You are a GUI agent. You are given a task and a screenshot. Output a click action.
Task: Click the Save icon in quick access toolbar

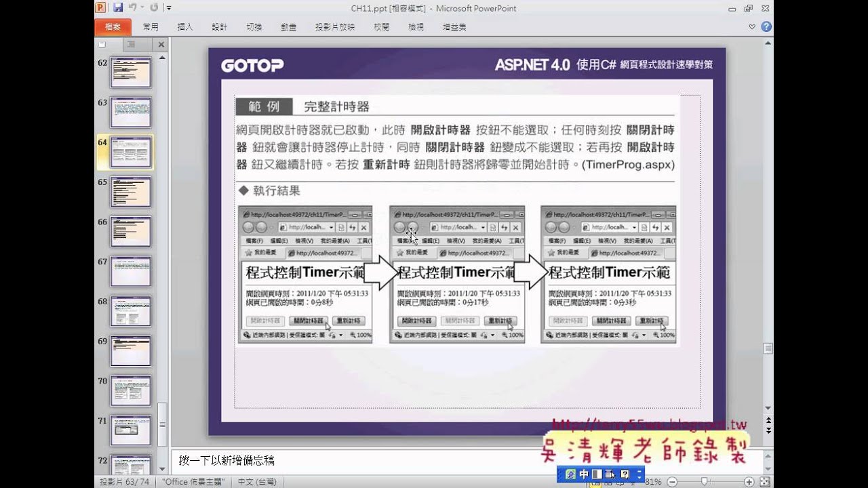118,8
